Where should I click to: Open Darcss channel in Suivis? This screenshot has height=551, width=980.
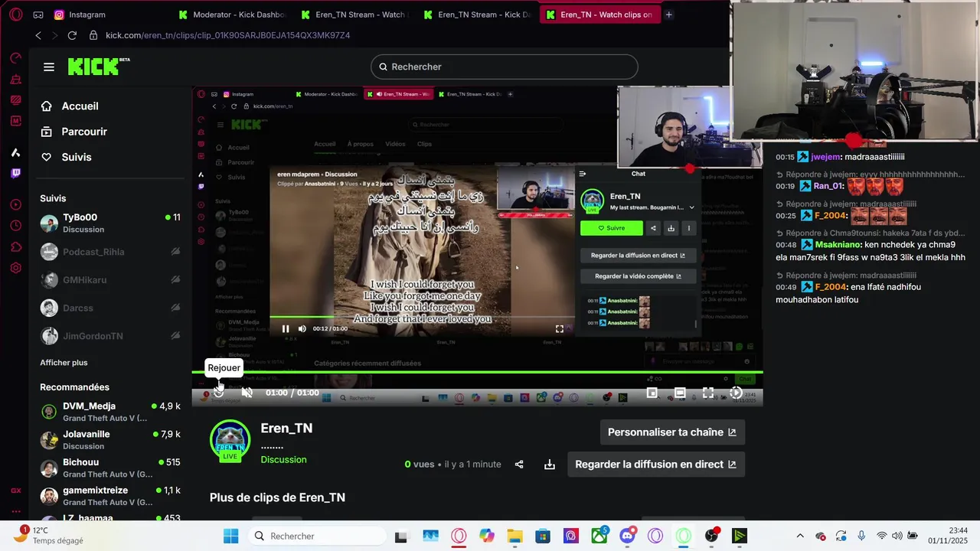pyautogui.click(x=110, y=308)
